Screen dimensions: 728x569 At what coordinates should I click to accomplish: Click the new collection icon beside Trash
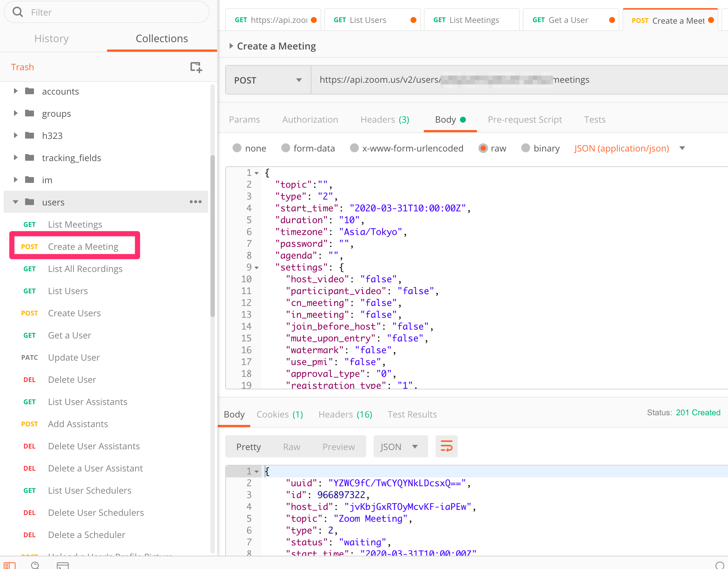pos(196,67)
